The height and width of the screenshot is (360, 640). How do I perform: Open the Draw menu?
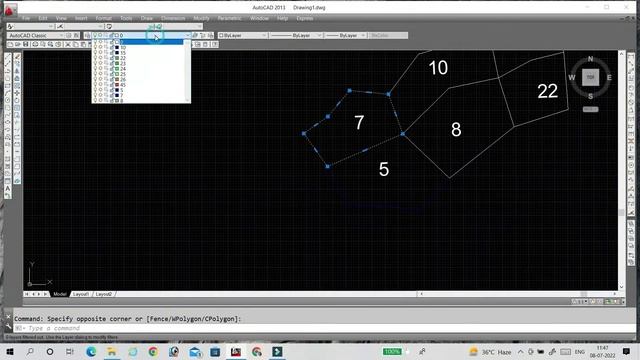[x=147, y=18]
